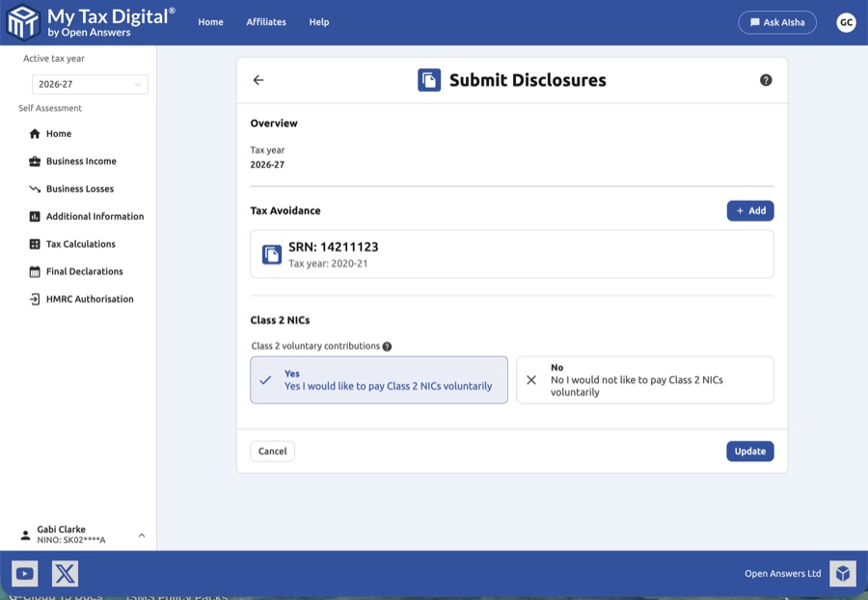
Task: Click the Tax Calculations grid icon
Action: click(33, 243)
